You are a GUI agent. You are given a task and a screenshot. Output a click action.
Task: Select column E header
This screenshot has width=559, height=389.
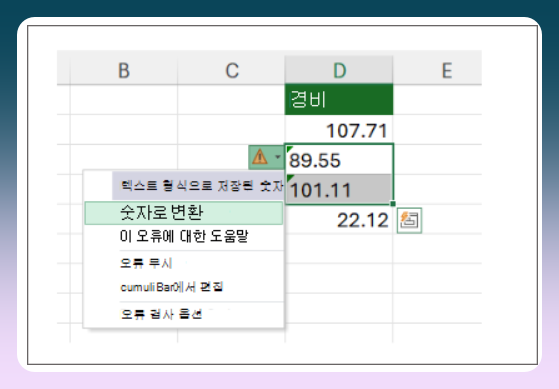tap(437, 70)
